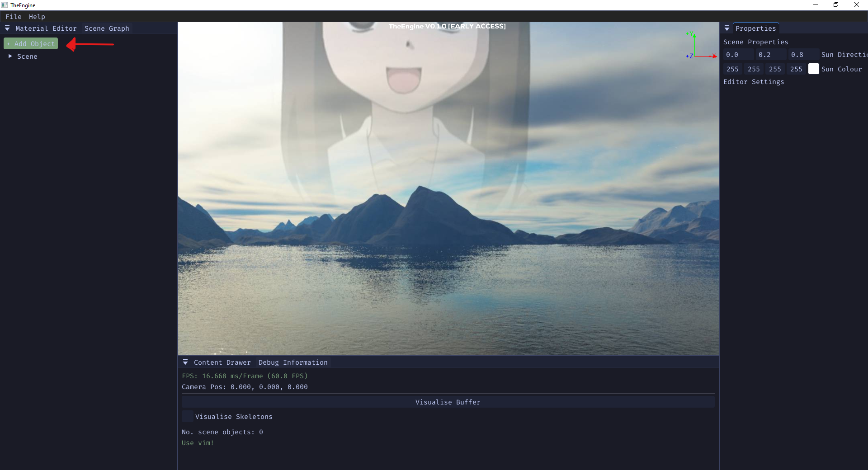Viewport: 868px width, 470px height.
Task: Click the green 'Use vim!' text
Action: point(198,443)
